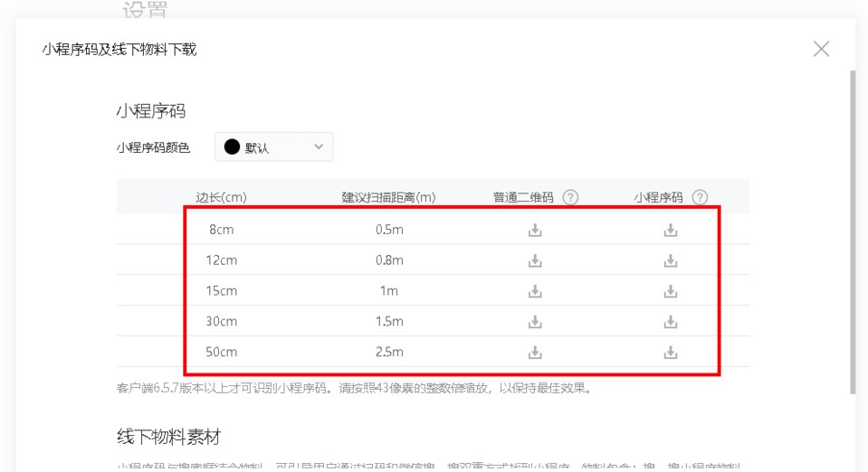Download normal QR code for 30cm size

(535, 322)
